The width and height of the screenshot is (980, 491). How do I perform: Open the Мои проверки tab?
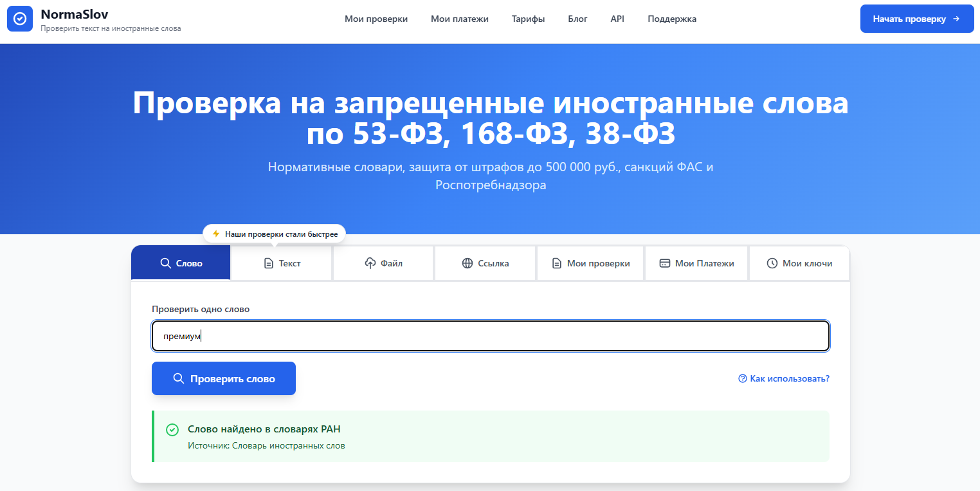pos(590,263)
